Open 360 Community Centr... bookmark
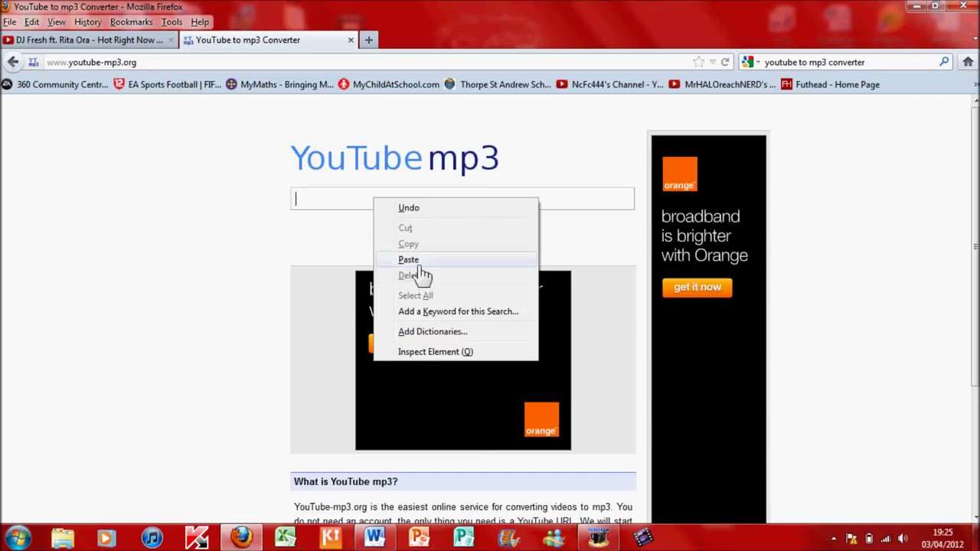The width and height of the screenshot is (980, 551). point(55,84)
